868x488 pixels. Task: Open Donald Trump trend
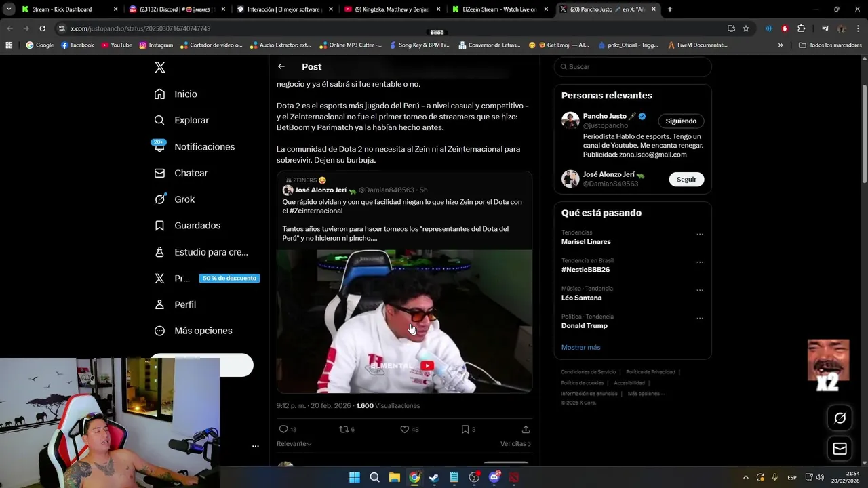(584, 325)
